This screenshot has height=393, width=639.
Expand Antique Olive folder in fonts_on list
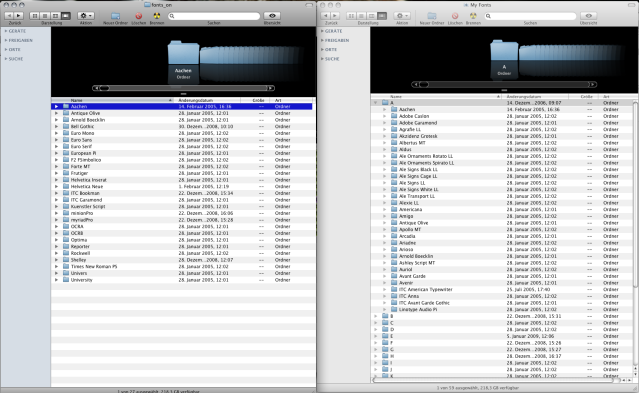tap(56, 113)
